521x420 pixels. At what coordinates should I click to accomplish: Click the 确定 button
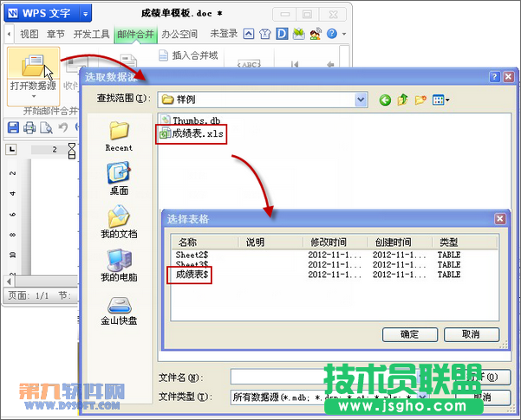click(410, 334)
